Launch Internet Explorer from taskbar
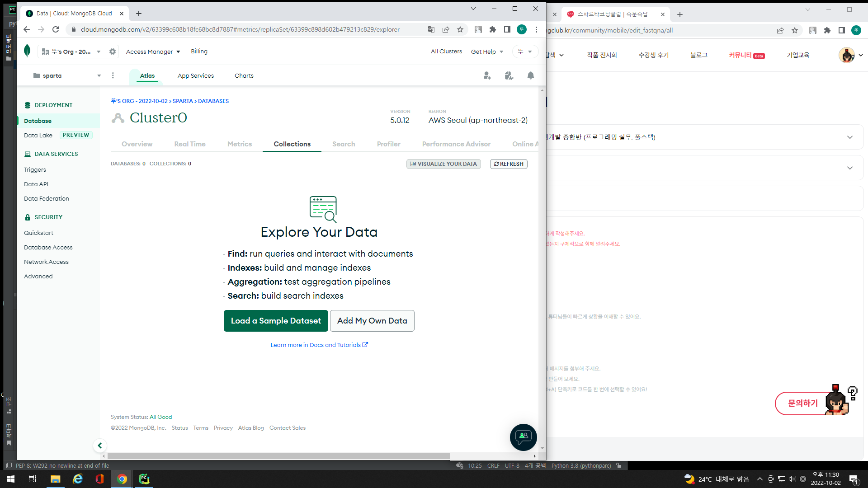Viewport: 868px width, 488px height. coord(78,479)
